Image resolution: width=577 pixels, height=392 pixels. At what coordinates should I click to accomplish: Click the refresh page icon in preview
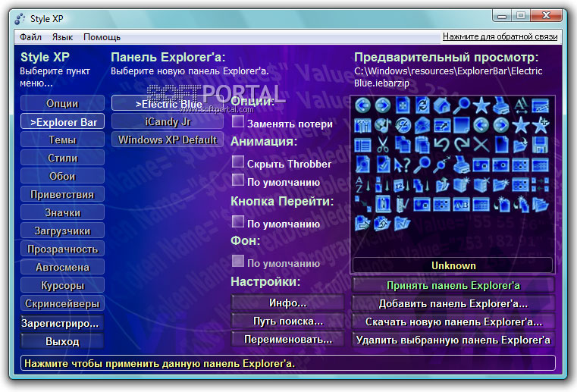(422, 105)
